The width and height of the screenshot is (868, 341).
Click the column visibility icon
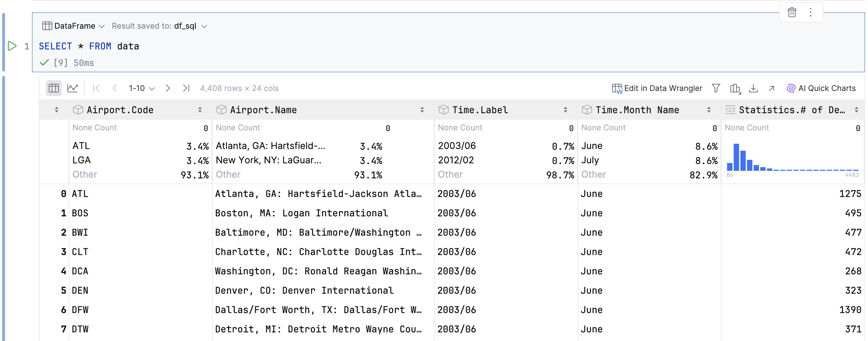[735, 88]
